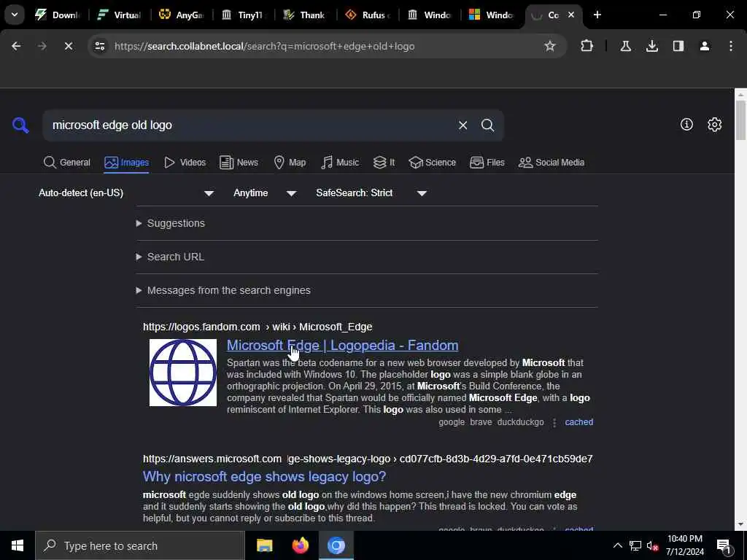Open Chrome three-dot menu
This screenshot has height=560, width=747.
(x=730, y=46)
